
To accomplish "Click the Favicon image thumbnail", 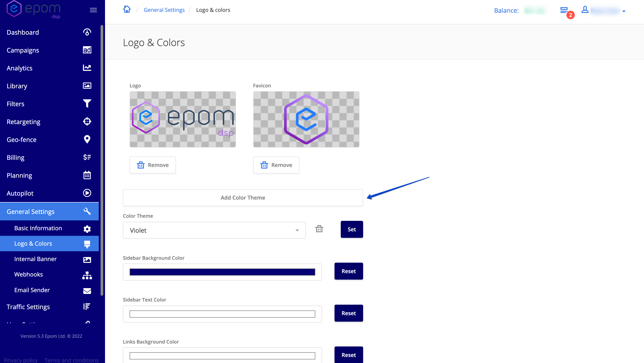I will (x=306, y=119).
